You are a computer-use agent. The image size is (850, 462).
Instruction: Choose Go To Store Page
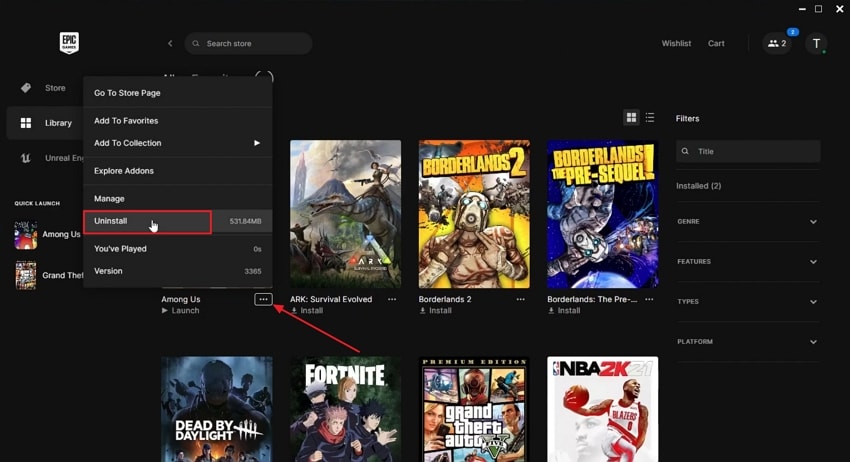pyautogui.click(x=178, y=93)
